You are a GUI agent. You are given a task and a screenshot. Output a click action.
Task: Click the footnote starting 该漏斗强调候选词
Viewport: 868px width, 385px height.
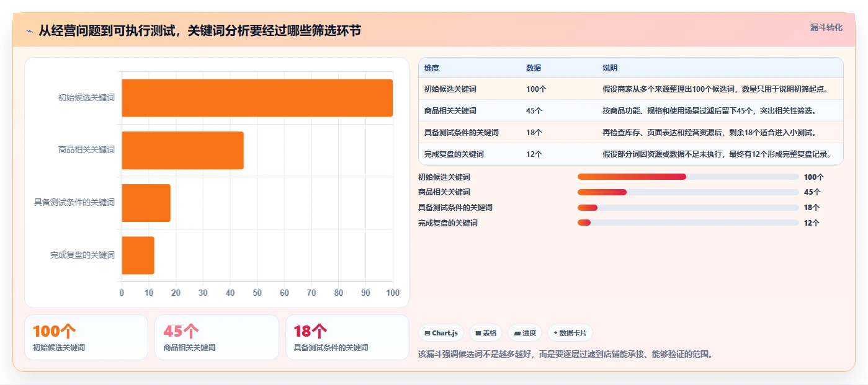pos(566,355)
